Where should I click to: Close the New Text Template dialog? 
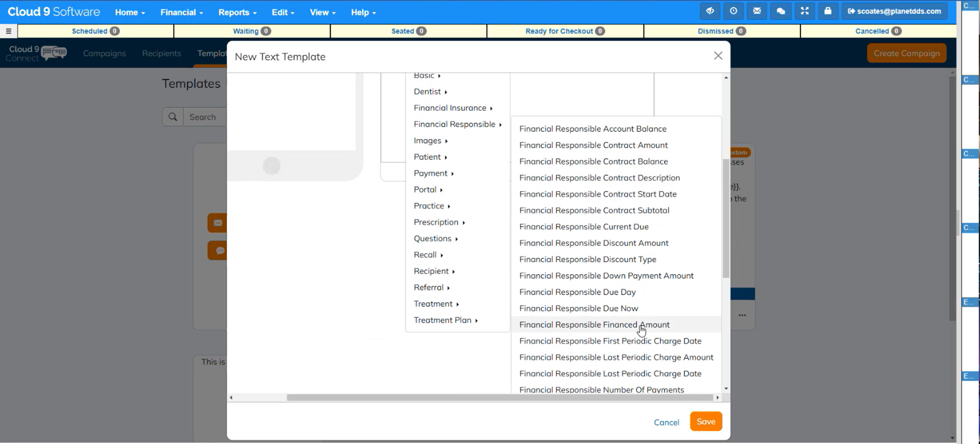pos(718,56)
